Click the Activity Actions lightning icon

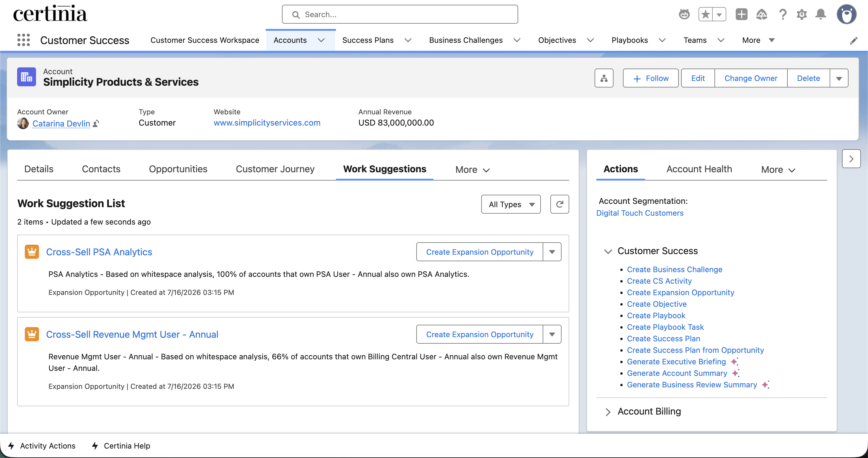[12, 446]
